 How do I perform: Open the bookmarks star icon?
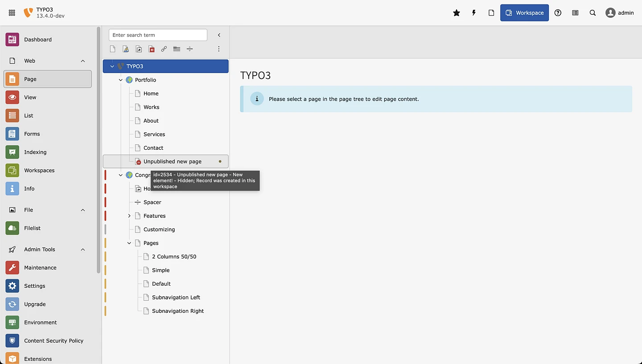456,13
